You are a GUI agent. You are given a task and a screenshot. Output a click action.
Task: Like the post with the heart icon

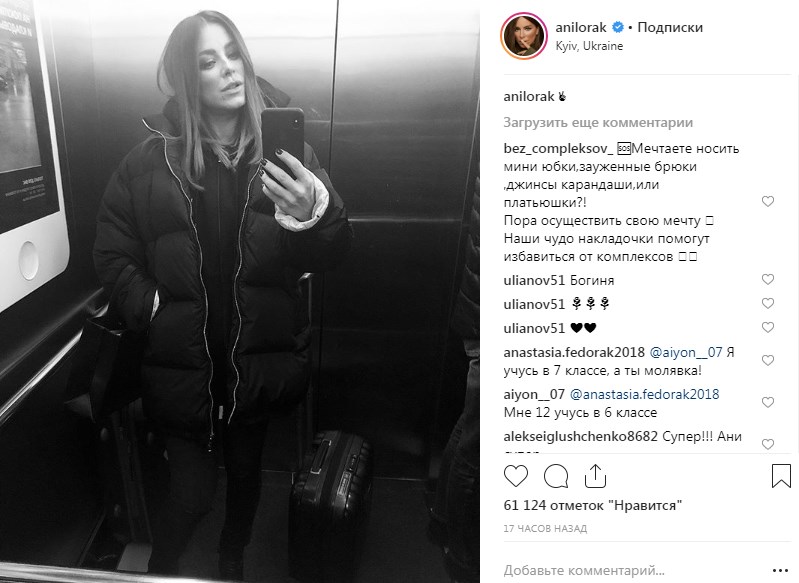[x=516, y=476]
